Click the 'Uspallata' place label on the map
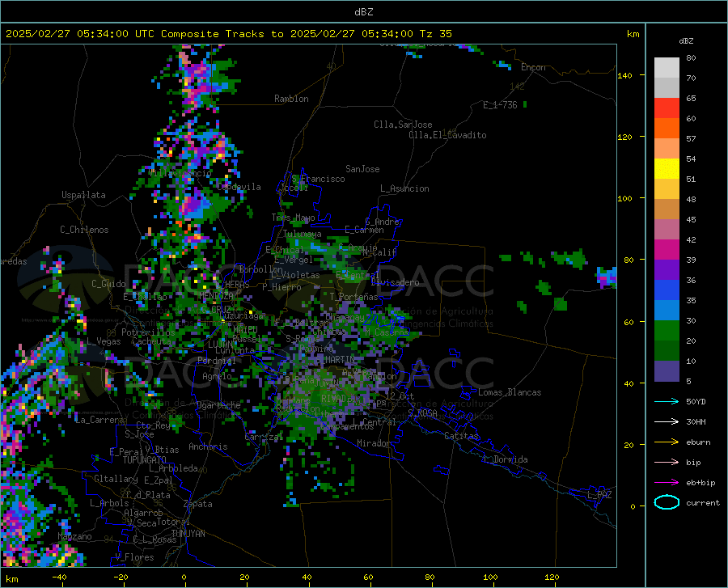Viewport: 728px width, 588px height. coord(83,195)
